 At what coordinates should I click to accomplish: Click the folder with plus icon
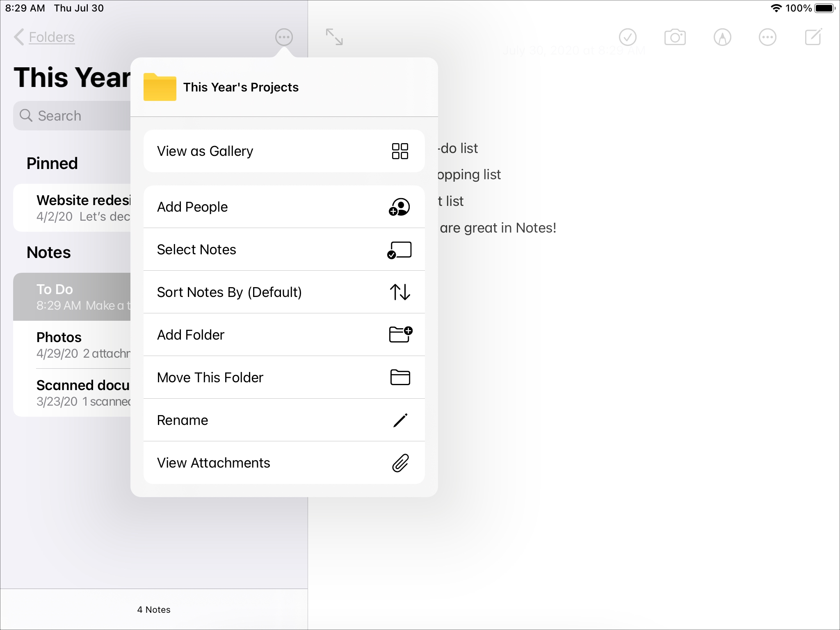(400, 334)
